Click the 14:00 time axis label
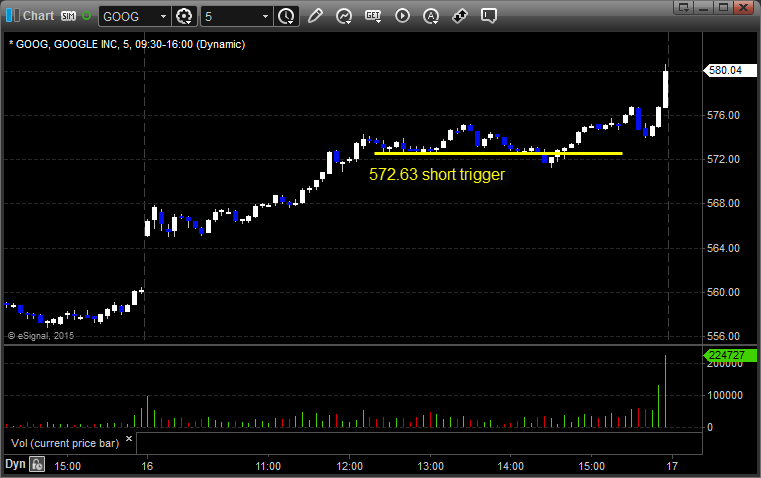The image size is (761, 478). (511, 466)
